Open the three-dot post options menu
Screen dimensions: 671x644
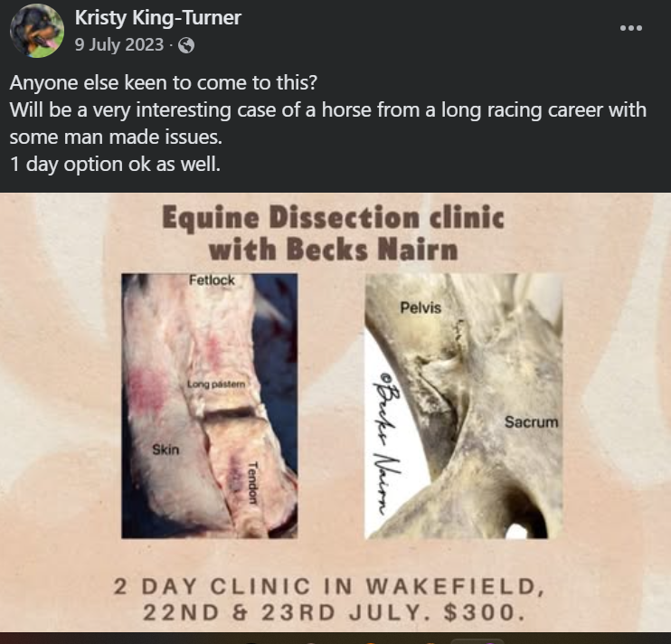coord(631,28)
